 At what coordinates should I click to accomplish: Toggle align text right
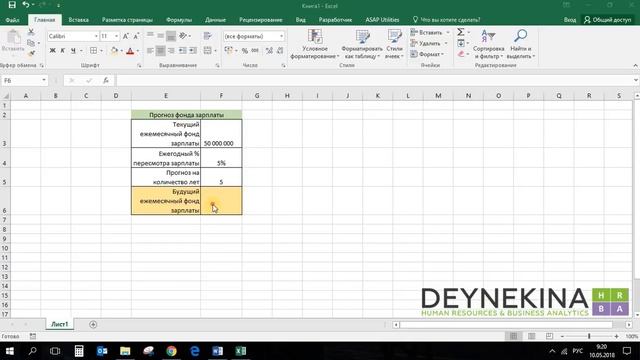click(x=171, y=51)
